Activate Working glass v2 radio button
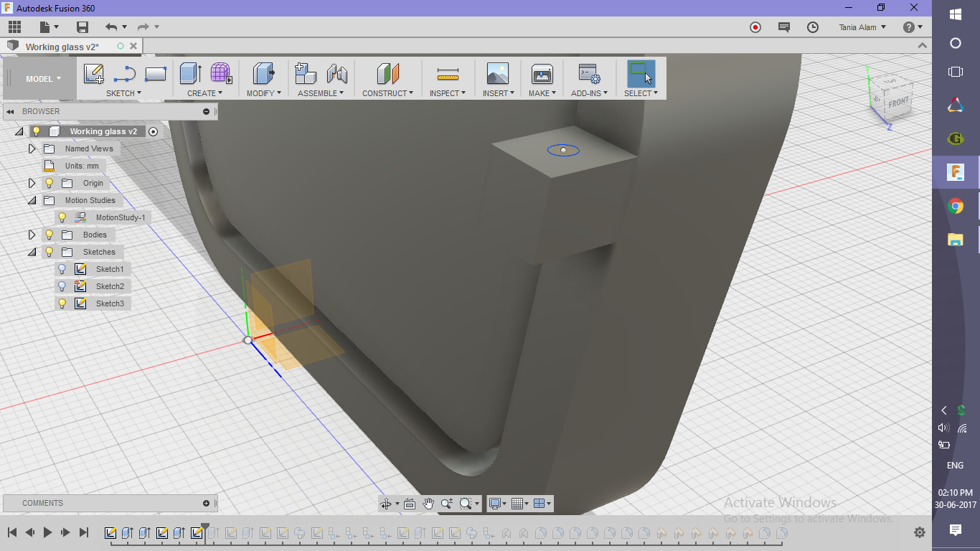980x551 pixels. pos(153,131)
